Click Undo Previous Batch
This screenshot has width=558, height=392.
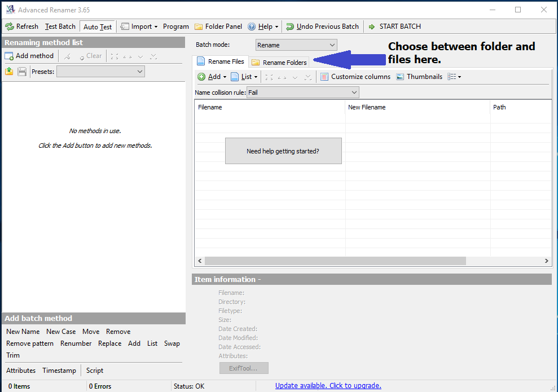point(322,27)
